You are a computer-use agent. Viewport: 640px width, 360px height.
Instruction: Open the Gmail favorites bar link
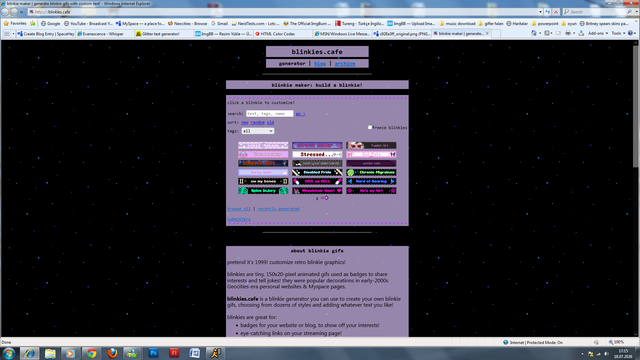(x=219, y=24)
